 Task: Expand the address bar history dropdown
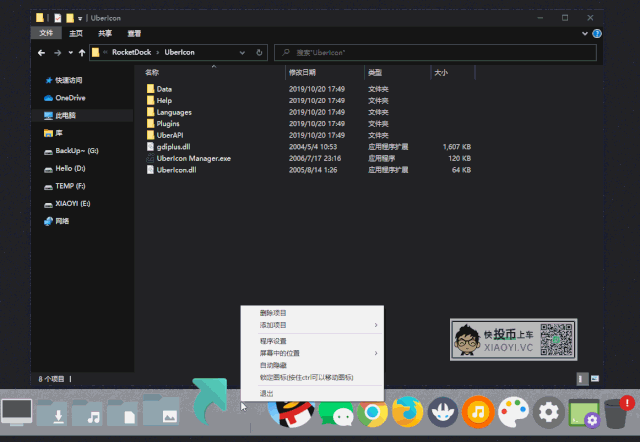coord(242,53)
